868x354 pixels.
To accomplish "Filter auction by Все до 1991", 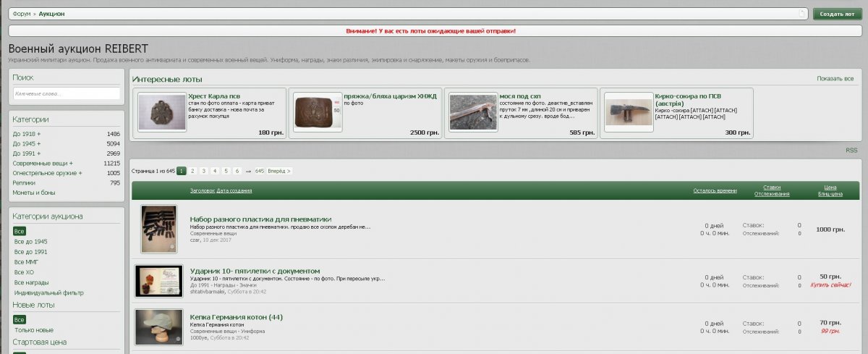I will [31, 251].
